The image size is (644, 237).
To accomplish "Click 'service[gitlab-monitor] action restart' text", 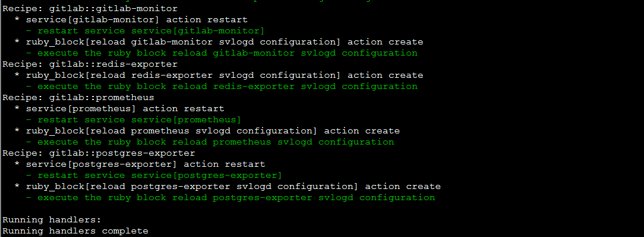I will point(137,20).
